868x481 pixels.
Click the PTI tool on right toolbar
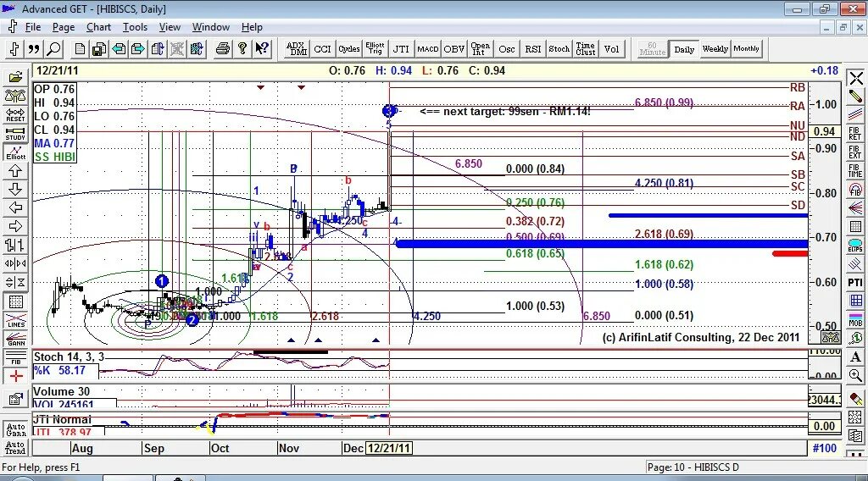[x=855, y=283]
